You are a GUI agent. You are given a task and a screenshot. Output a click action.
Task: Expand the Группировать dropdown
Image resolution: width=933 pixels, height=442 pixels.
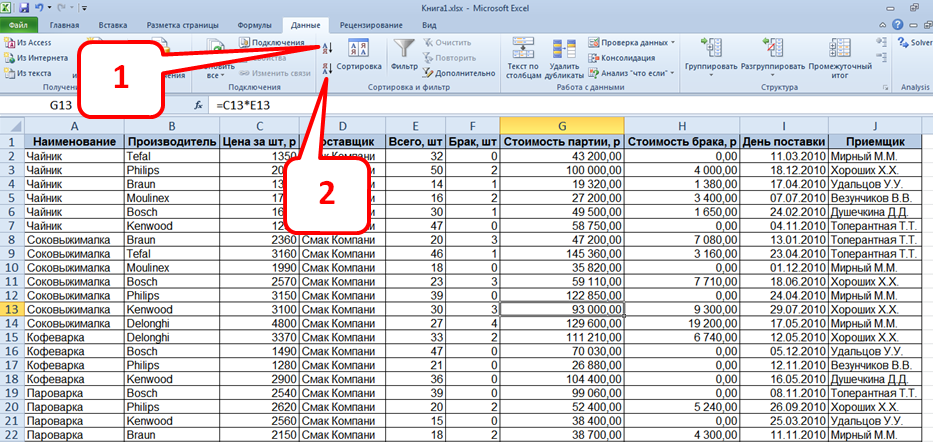[711, 71]
